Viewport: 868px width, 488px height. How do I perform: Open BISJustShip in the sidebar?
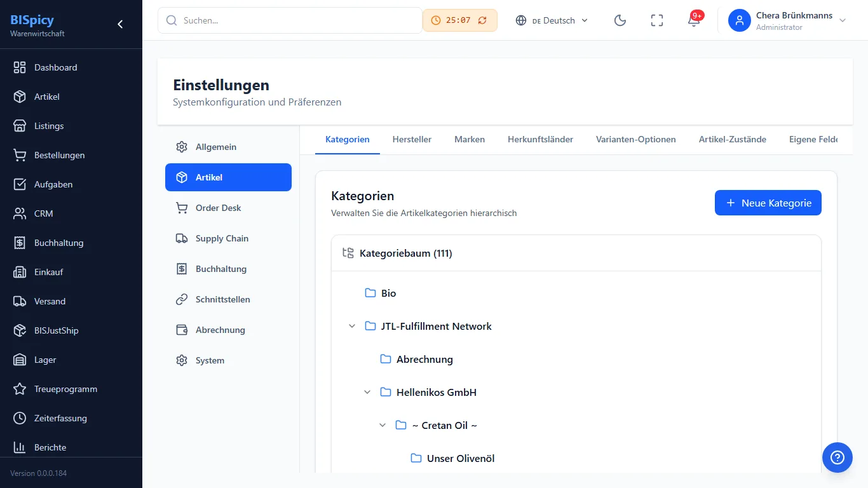71,330
